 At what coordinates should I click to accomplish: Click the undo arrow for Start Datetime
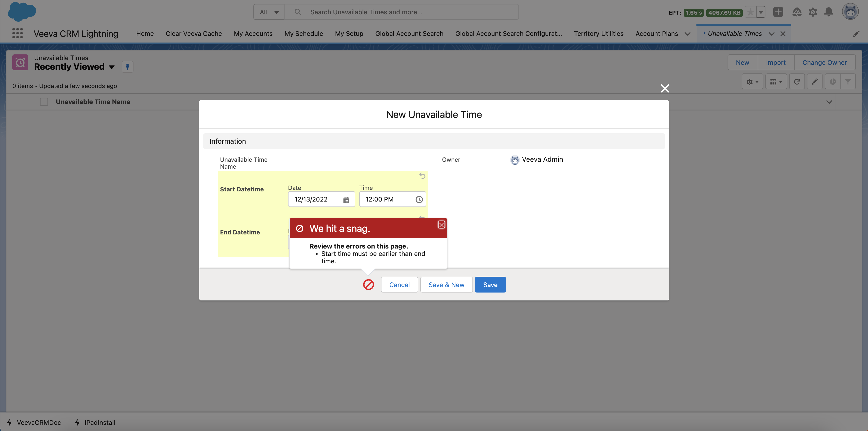(x=422, y=176)
